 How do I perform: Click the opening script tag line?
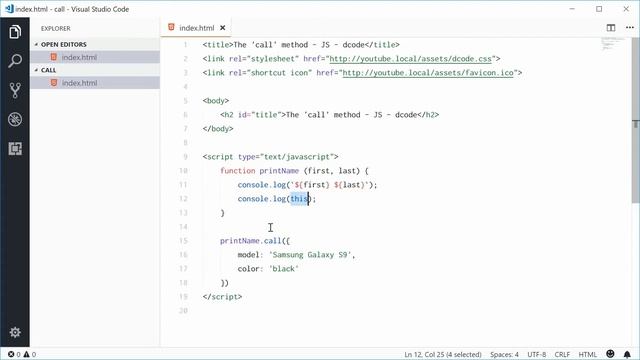pos(270,157)
